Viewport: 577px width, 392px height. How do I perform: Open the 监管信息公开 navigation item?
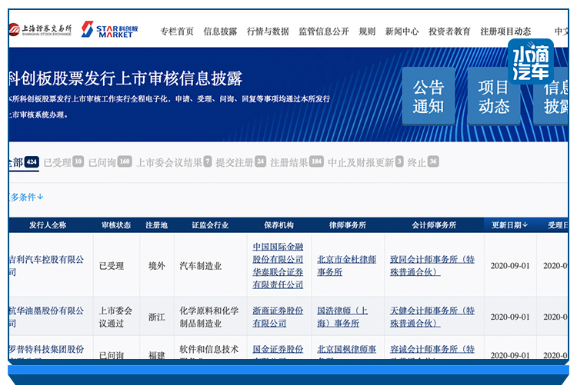pos(324,32)
